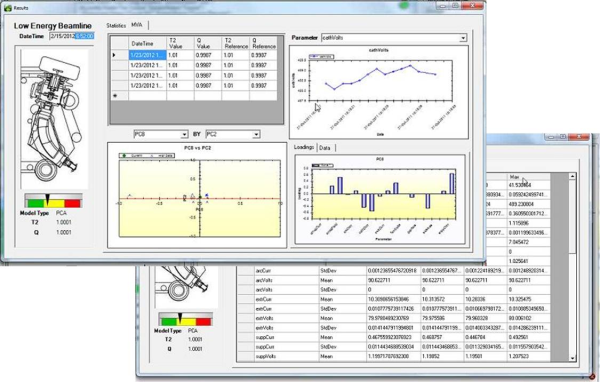Open the Loadings tab
Viewport: 600px width, 382px height.
304,147
